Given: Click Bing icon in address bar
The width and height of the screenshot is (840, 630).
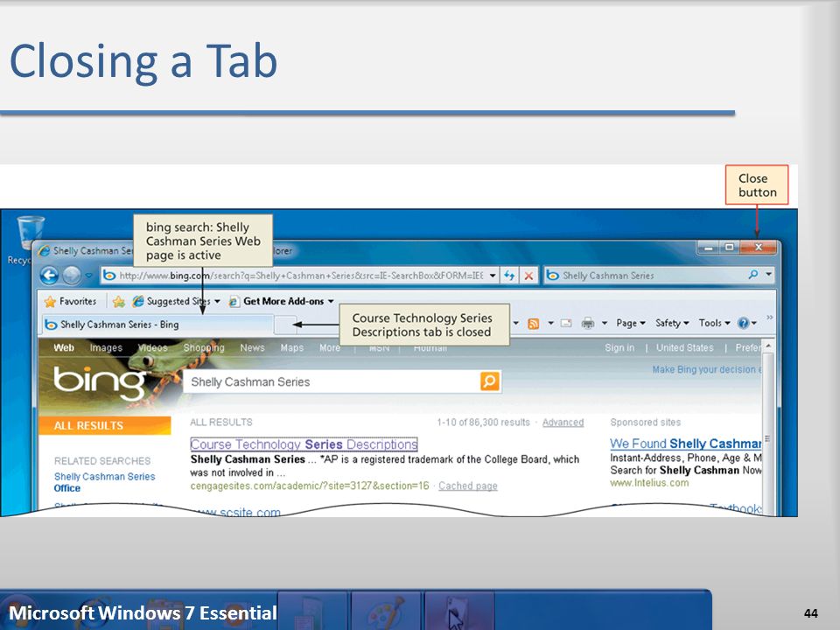Looking at the screenshot, I should (109, 276).
